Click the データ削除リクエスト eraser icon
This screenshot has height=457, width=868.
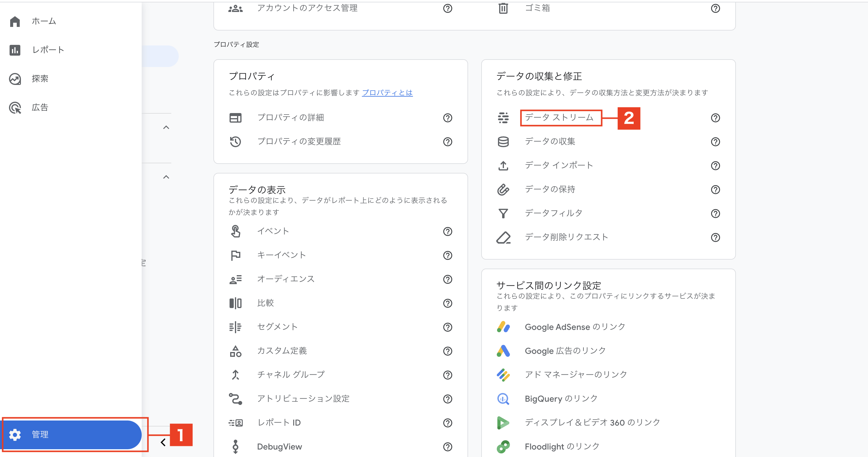503,237
